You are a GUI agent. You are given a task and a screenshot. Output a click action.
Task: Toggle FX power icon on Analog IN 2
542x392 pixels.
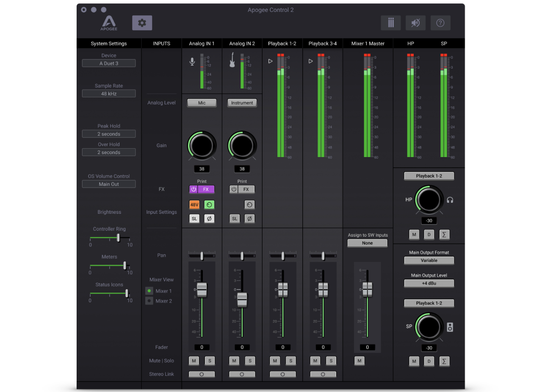(233, 189)
